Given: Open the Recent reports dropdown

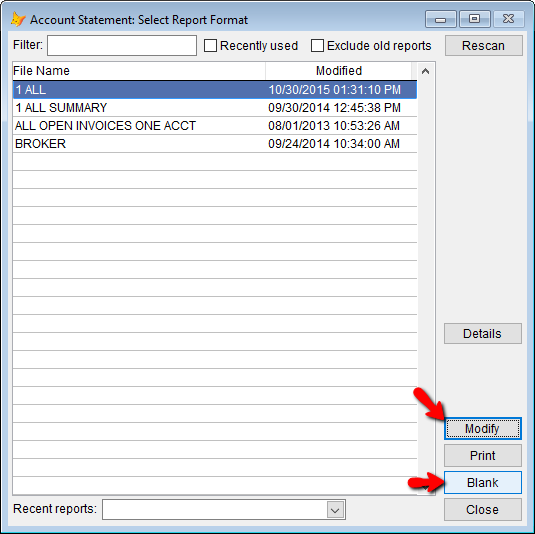Looking at the screenshot, I should tap(335, 510).
